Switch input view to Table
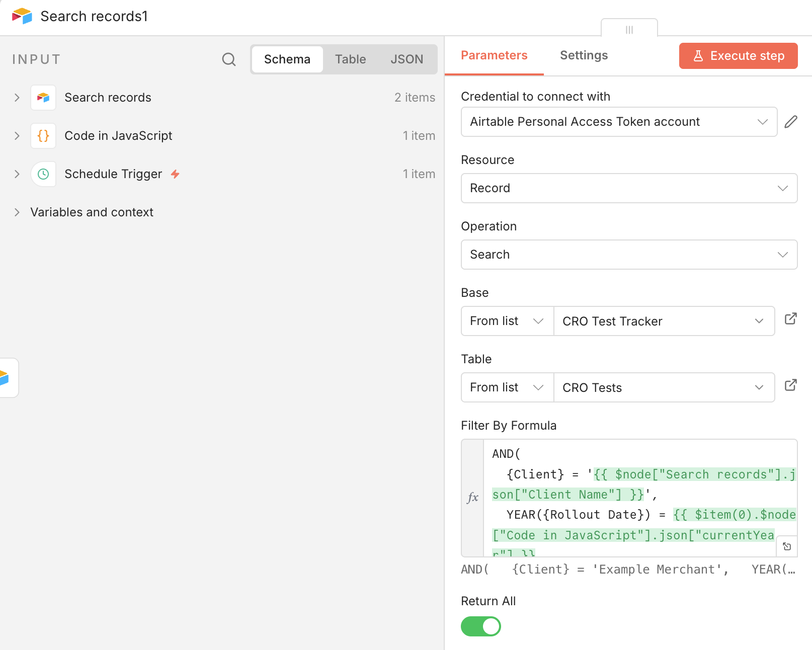The image size is (812, 650). click(350, 59)
